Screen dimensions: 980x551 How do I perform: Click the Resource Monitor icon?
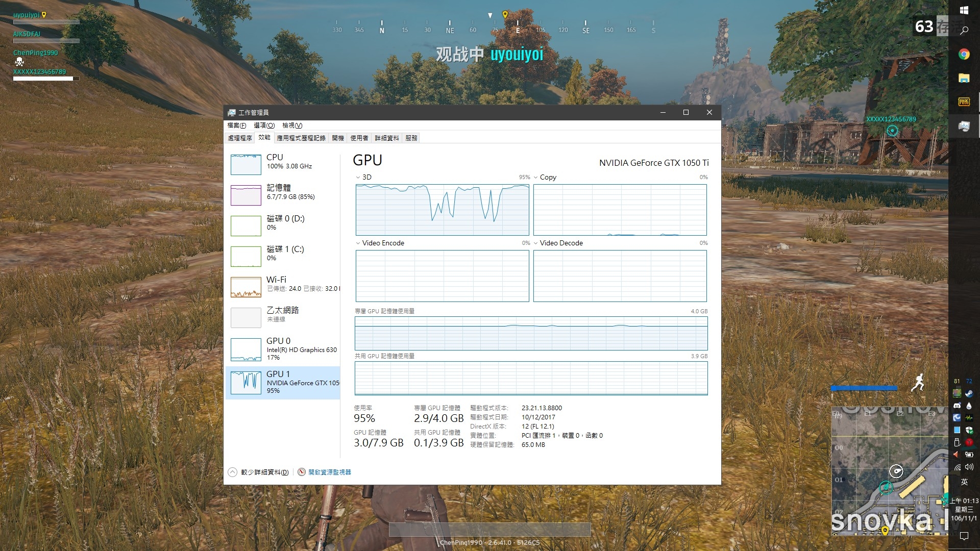[x=302, y=472]
